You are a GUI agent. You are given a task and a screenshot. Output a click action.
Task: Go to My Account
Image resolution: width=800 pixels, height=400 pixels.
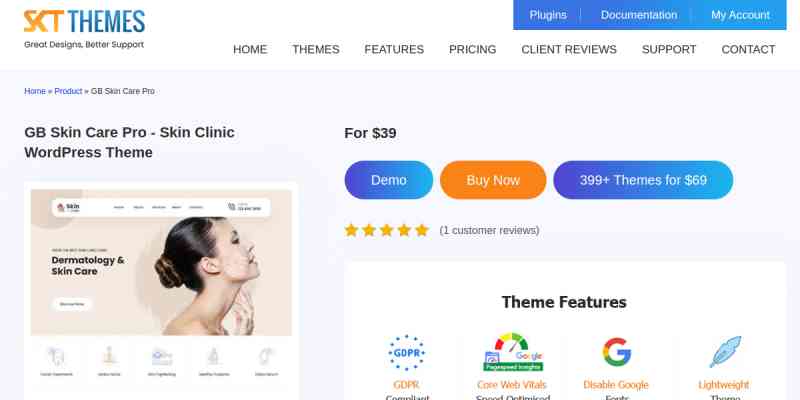(x=740, y=15)
